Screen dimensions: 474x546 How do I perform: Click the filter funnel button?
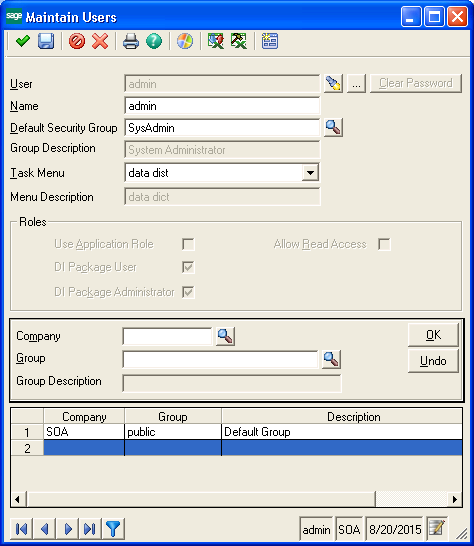(x=113, y=529)
